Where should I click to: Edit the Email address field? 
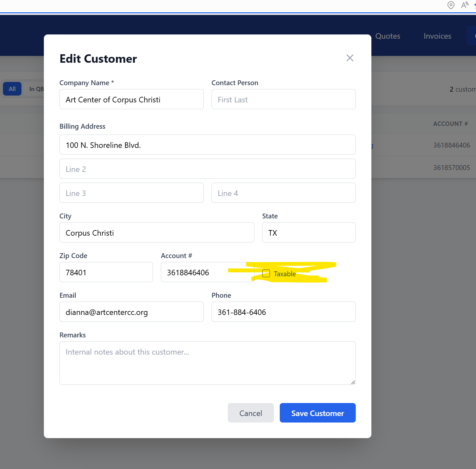[131, 312]
